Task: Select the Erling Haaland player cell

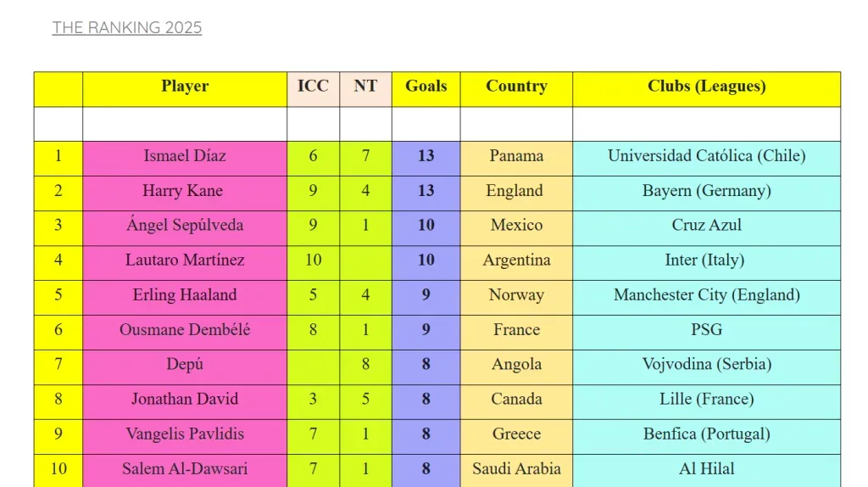Action: click(x=185, y=295)
